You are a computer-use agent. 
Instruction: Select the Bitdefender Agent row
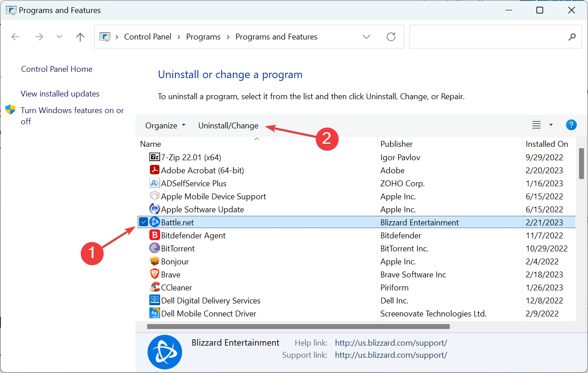(x=357, y=235)
